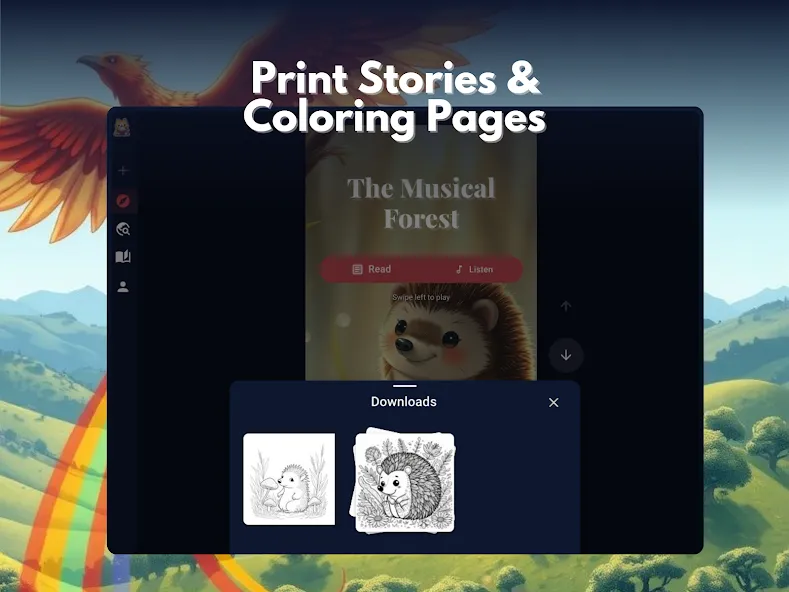Viewport: 789px width, 592px height.
Task: Click the single hedgehog coloring page thumbnail
Action: pos(289,479)
